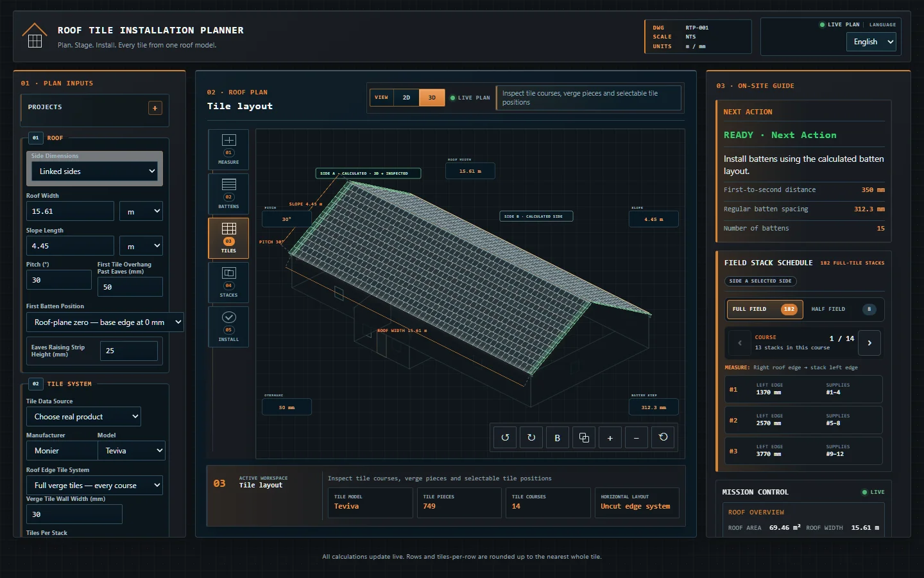Open the language dropdown
Viewport: 924px width, 578px height.
(871, 42)
